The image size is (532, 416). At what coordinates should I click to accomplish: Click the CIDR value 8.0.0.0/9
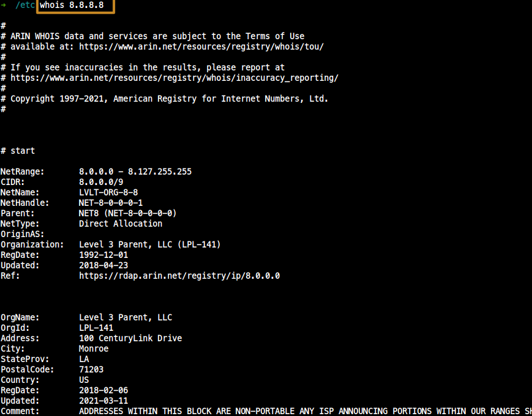[x=100, y=181]
